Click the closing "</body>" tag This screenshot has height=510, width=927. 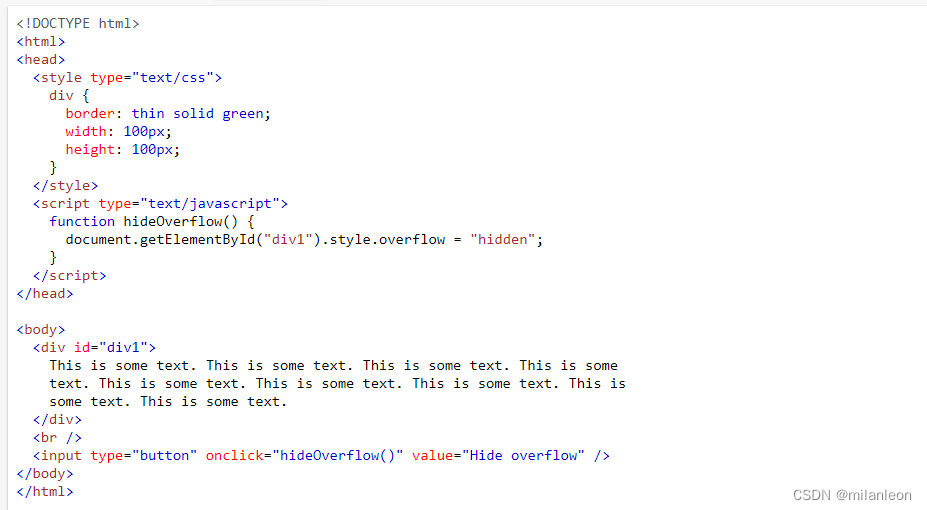pos(45,474)
